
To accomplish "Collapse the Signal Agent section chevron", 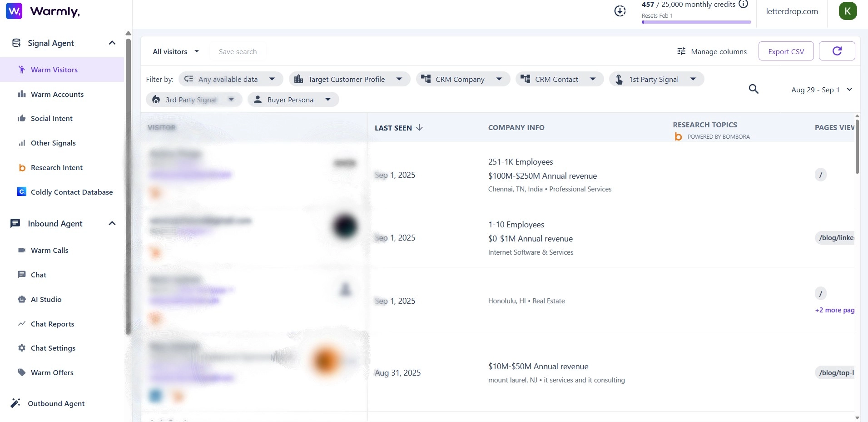I will pos(112,43).
